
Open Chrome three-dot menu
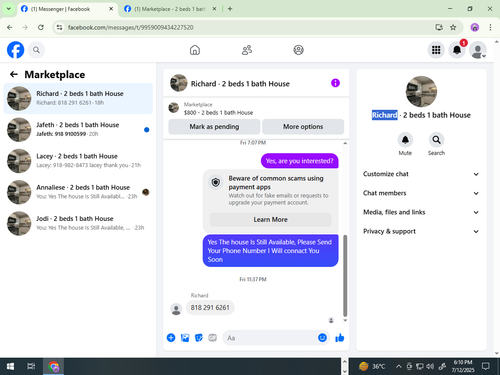(x=490, y=27)
